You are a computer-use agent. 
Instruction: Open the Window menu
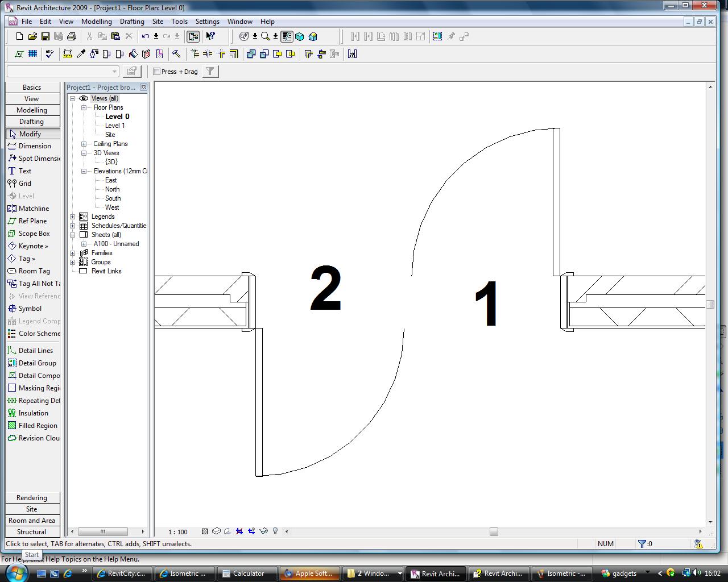pos(240,22)
